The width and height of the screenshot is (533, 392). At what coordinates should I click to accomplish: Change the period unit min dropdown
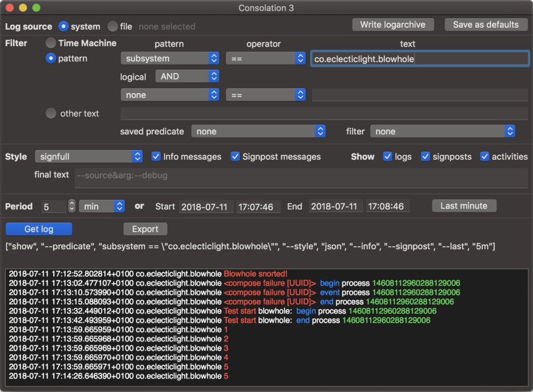click(102, 206)
